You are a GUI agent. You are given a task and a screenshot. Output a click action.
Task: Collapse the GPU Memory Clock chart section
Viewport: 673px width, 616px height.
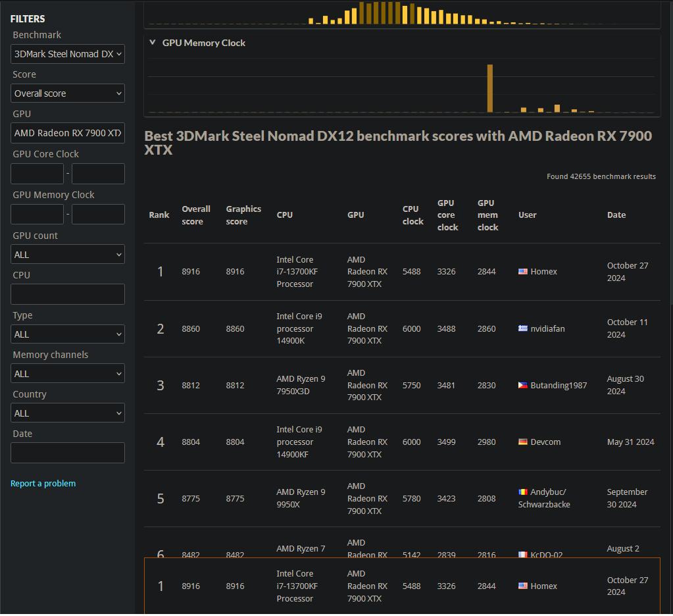click(153, 43)
